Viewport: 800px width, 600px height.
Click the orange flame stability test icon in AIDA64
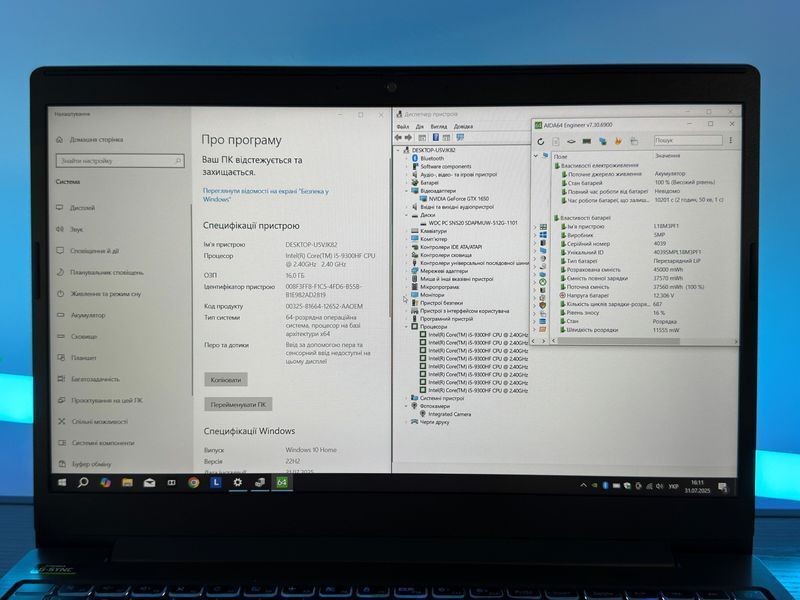pyautogui.click(x=618, y=141)
